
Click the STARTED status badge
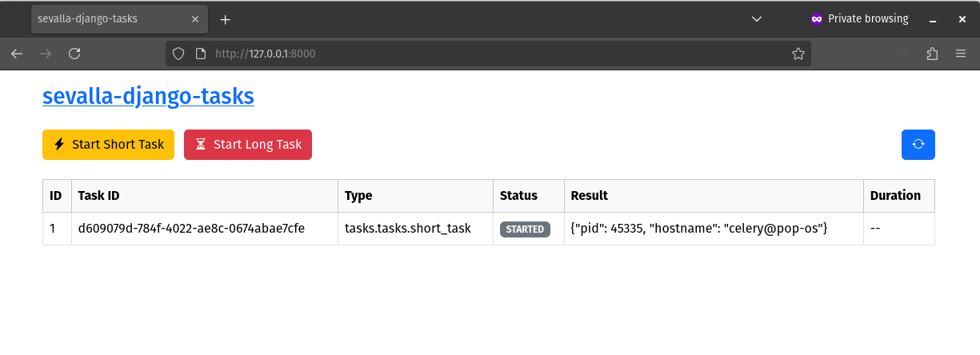525,229
